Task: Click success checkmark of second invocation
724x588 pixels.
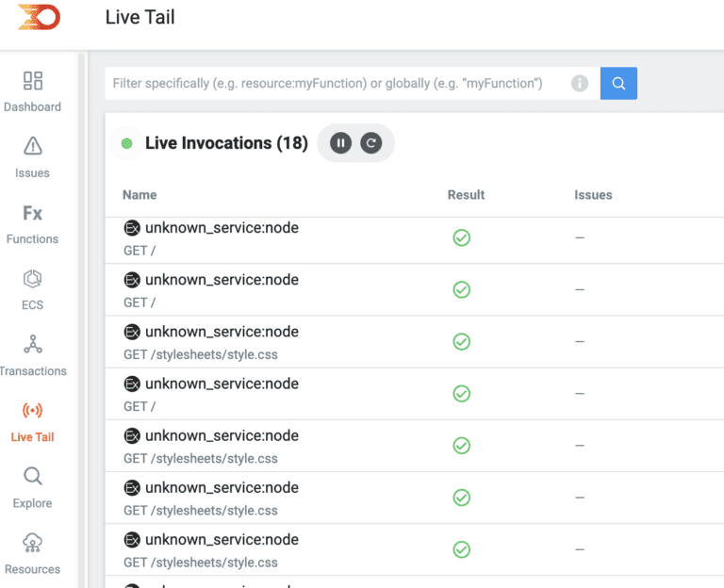Action: (x=461, y=289)
